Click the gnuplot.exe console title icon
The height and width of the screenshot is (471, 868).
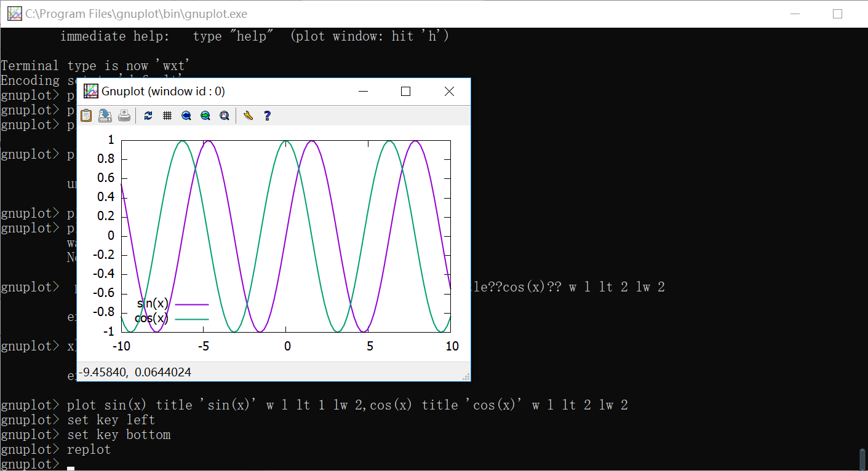pyautogui.click(x=15, y=14)
